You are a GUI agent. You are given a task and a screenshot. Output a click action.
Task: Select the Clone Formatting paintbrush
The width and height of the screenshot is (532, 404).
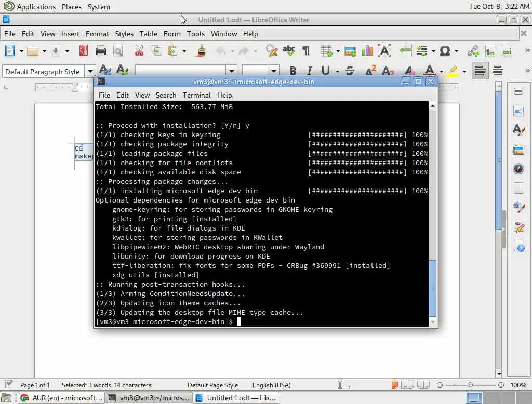201,51
